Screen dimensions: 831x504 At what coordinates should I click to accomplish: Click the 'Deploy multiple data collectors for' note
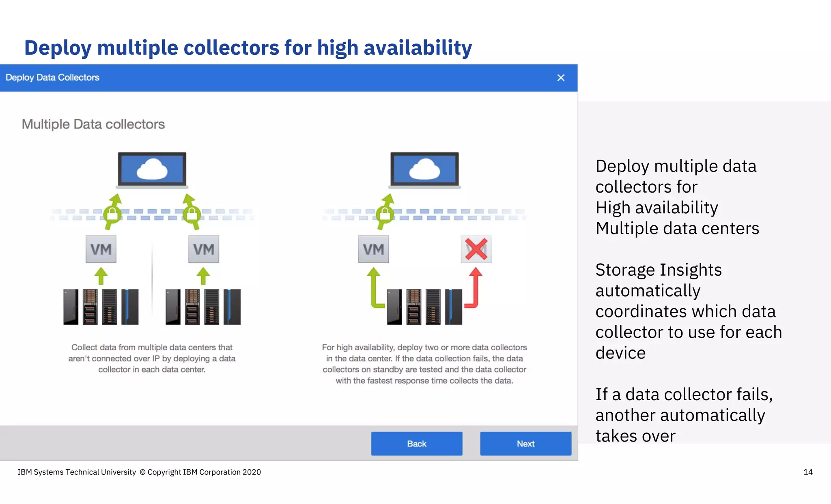(x=677, y=197)
